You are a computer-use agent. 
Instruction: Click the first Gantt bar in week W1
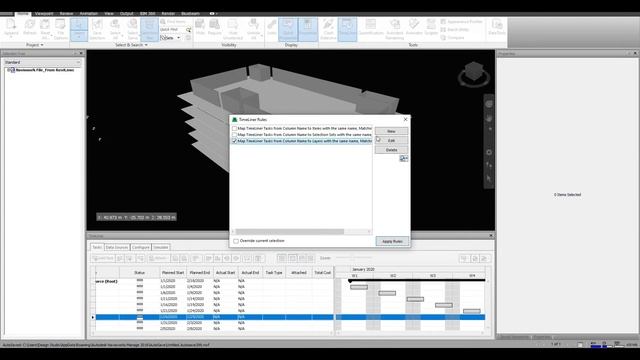tap(359, 287)
